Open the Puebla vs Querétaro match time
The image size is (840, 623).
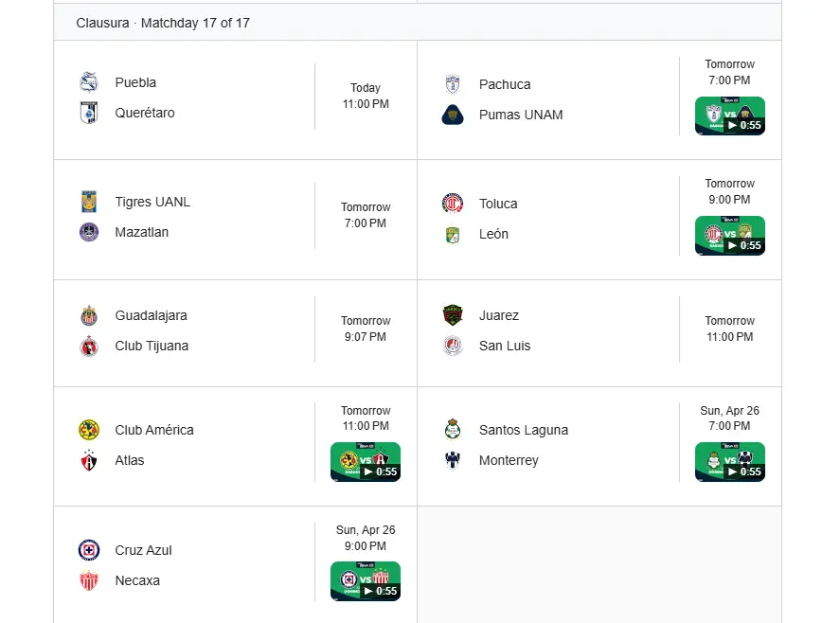[366, 97]
